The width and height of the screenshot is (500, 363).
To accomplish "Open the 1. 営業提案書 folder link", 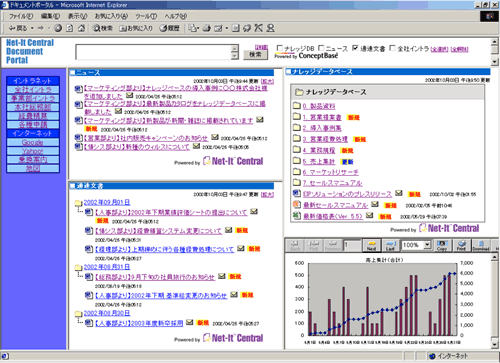I will [322, 117].
